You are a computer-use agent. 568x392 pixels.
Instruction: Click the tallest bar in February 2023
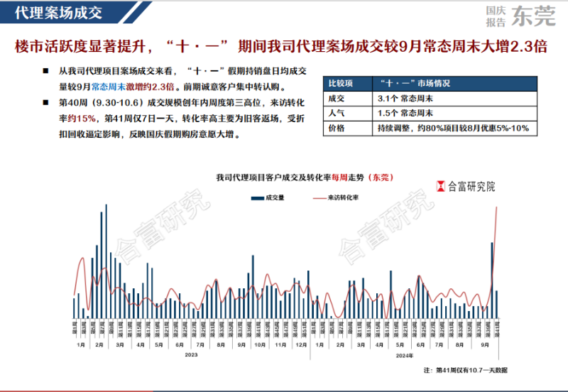tap(106, 261)
